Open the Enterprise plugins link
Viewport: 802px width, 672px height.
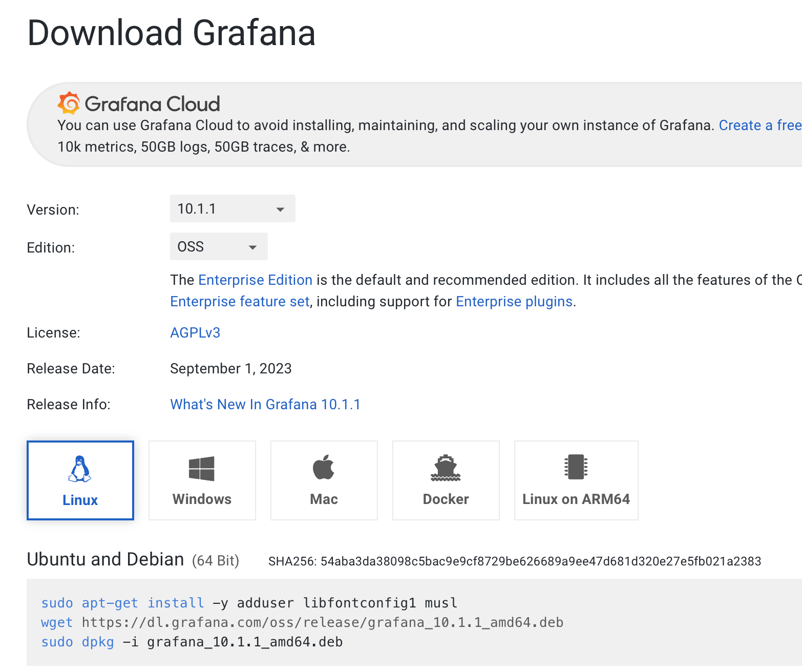[514, 301]
